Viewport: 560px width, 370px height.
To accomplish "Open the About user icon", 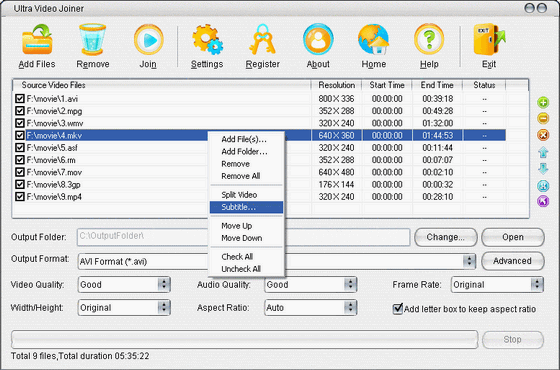I will click(318, 39).
